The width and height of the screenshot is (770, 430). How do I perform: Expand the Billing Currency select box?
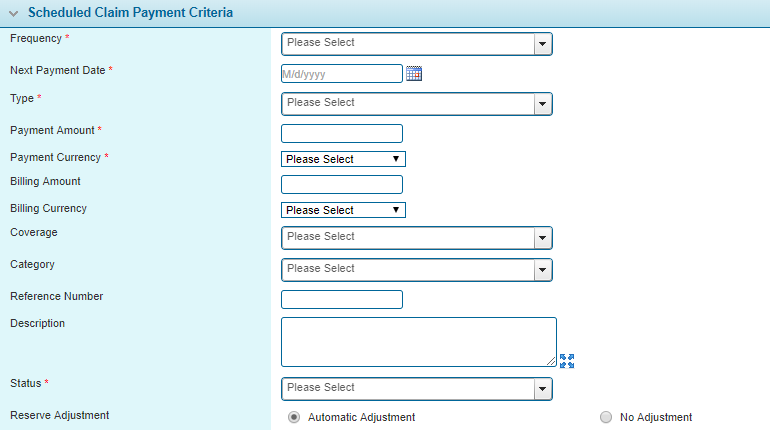coord(343,210)
